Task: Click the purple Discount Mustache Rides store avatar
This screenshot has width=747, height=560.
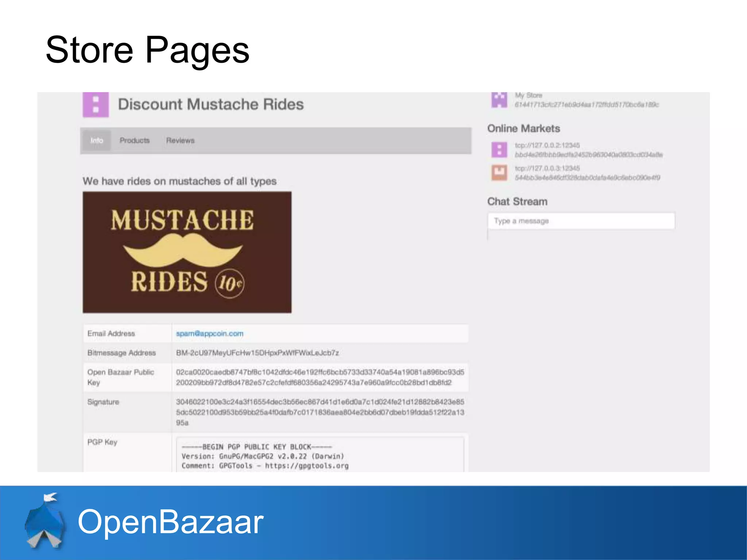Action: click(96, 104)
